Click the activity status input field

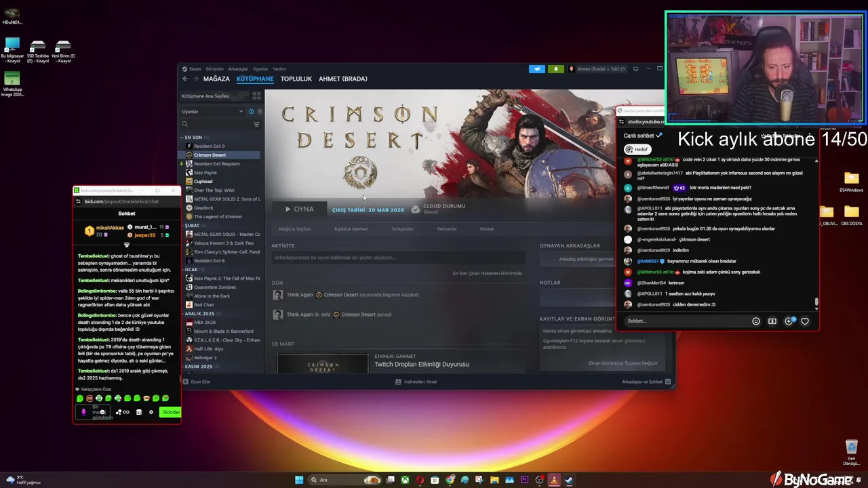(398, 258)
